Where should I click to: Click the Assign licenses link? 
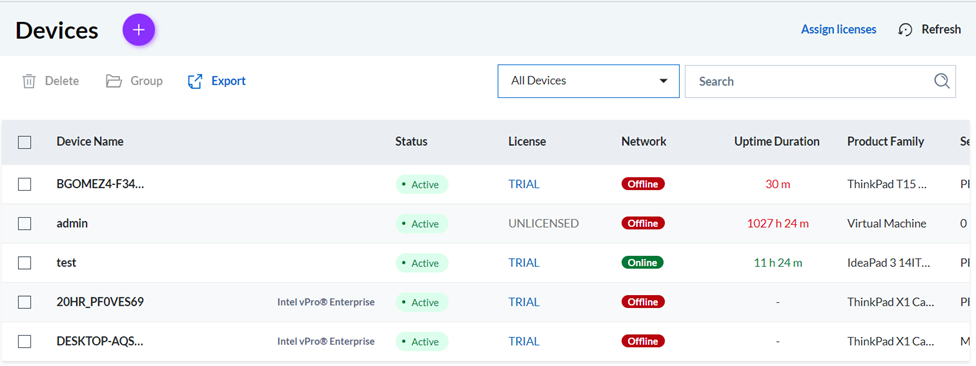(x=838, y=29)
